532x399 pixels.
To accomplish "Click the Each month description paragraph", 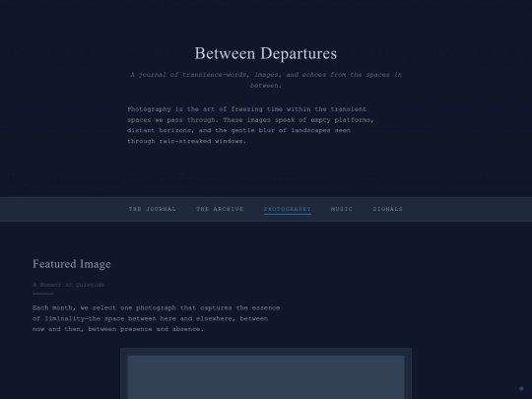I will click(x=156, y=318).
